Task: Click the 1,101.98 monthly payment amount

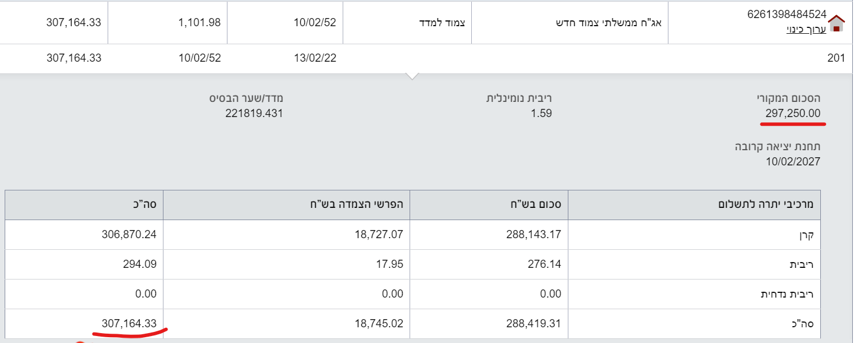Action: click(x=200, y=23)
